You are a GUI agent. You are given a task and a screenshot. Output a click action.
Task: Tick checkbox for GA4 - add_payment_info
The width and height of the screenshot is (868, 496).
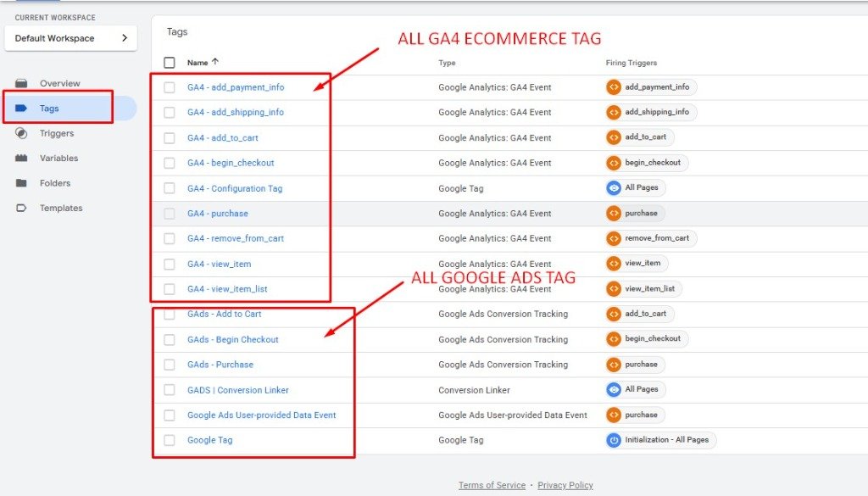[170, 87]
